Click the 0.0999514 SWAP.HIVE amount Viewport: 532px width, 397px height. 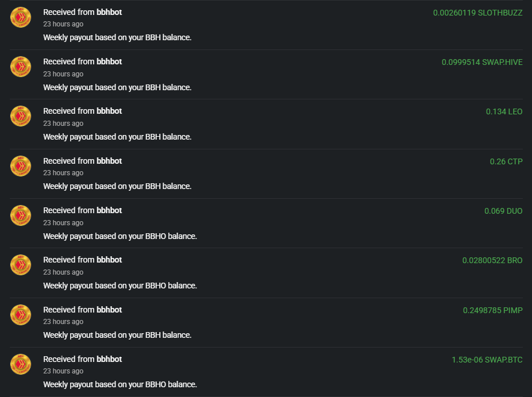pyautogui.click(x=482, y=62)
